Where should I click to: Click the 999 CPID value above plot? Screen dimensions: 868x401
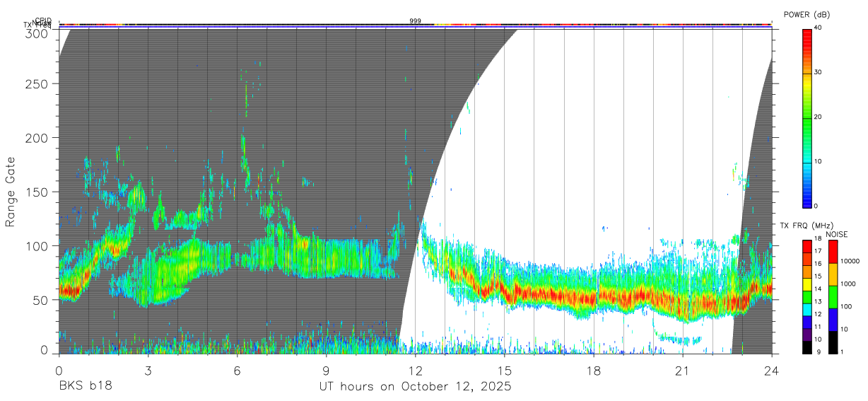(415, 21)
